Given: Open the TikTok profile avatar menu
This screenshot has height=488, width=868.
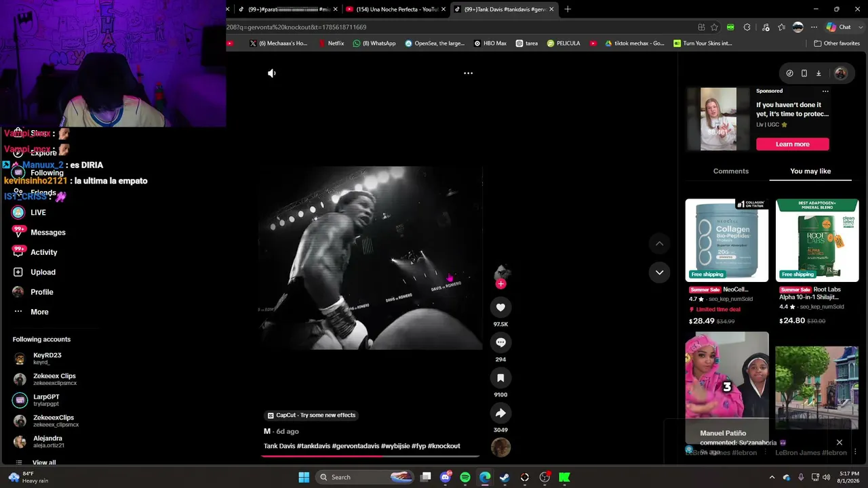Looking at the screenshot, I should click(x=840, y=73).
